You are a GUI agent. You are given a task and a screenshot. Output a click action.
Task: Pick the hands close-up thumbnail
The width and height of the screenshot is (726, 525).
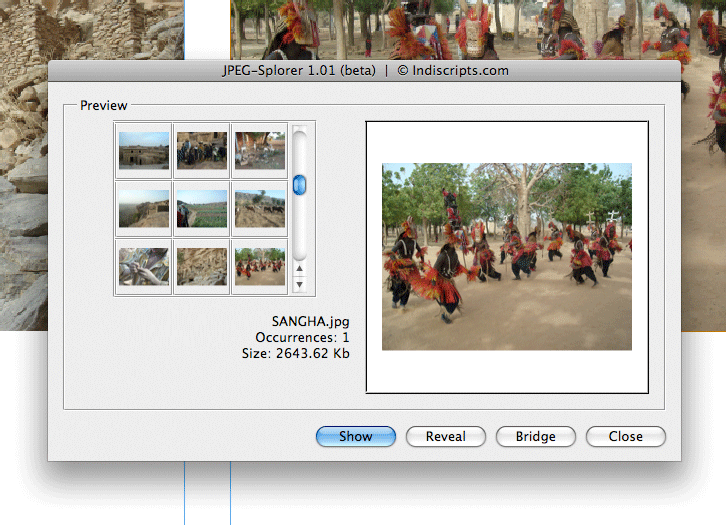click(144, 266)
